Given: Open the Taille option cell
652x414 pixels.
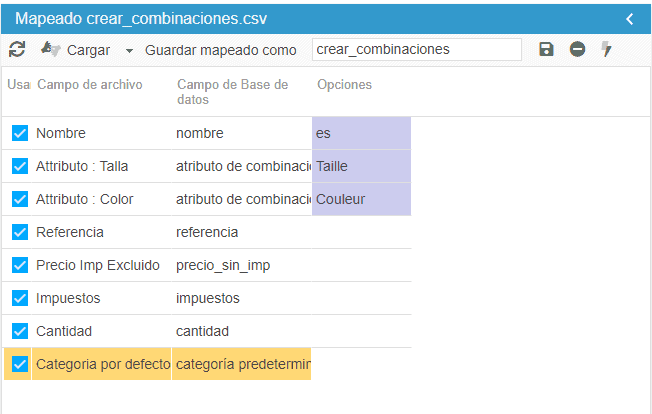Looking at the screenshot, I should pyautogui.click(x=361, y=166).
